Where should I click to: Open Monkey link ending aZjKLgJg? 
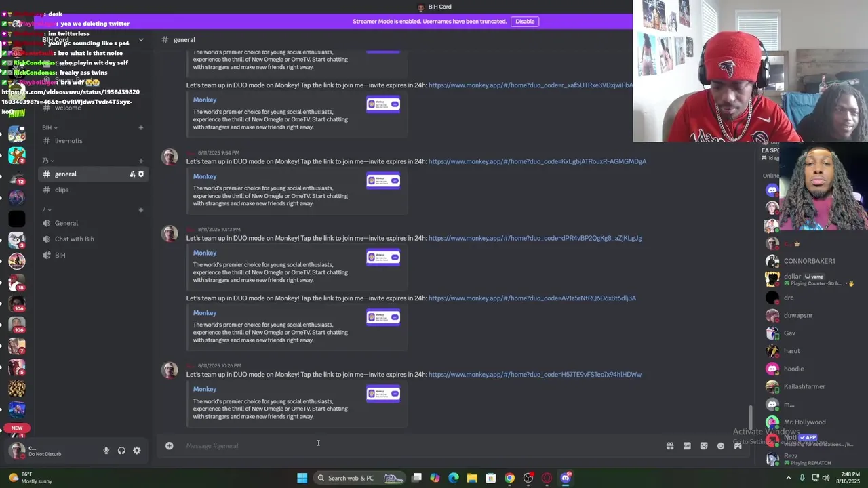pyautogui.click(x=535, y=238)
